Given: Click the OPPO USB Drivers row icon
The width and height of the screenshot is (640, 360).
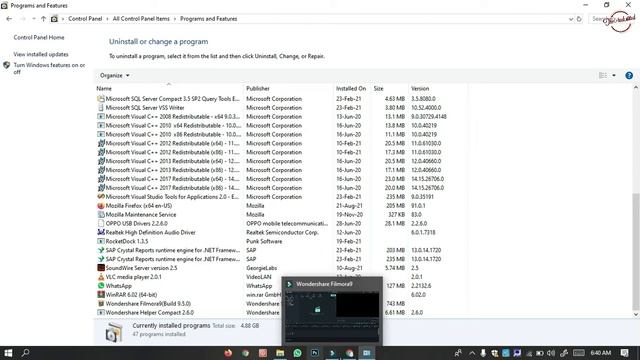Looking at the screenshot, I should 101,223.
